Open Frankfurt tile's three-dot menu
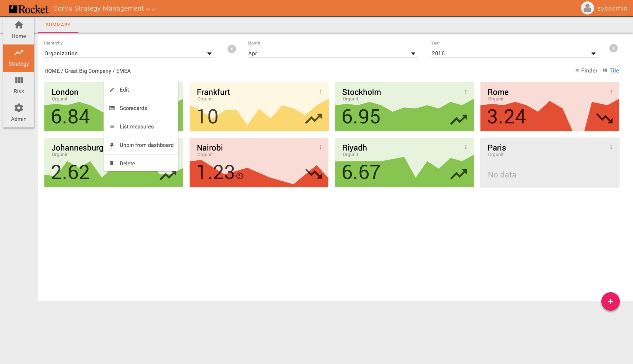The image size is (633, 364). (x=320, y=92)
